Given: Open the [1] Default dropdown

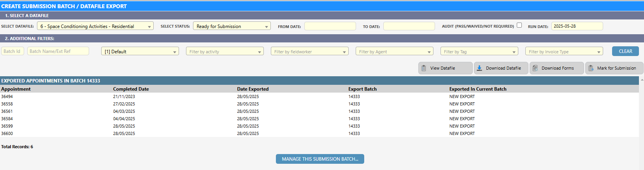Looking at the screenshot, I should point(140,51).
